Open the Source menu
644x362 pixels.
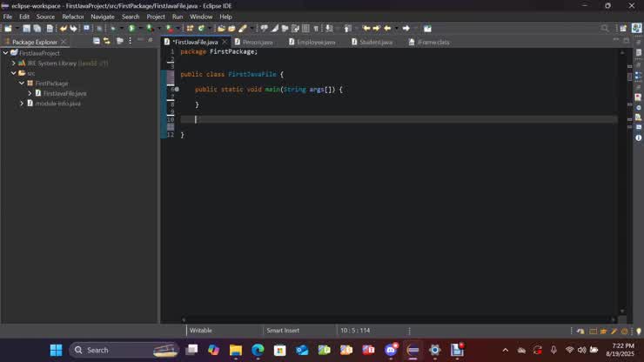[x=45, y=17]
